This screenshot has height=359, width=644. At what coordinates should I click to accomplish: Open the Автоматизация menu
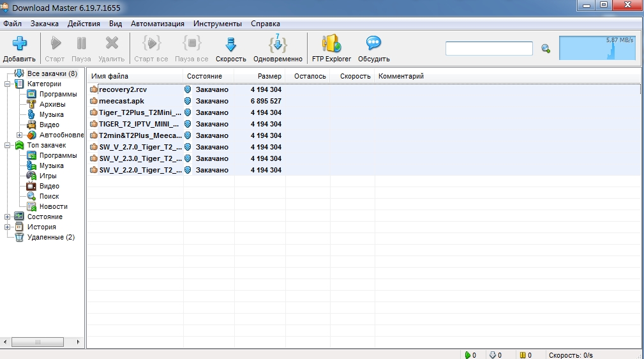pyautogui.click(x=157, y=24)
